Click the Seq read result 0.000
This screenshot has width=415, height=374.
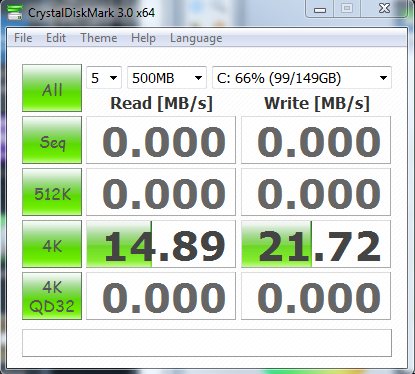pyautogui.click(x=161, y=140)
